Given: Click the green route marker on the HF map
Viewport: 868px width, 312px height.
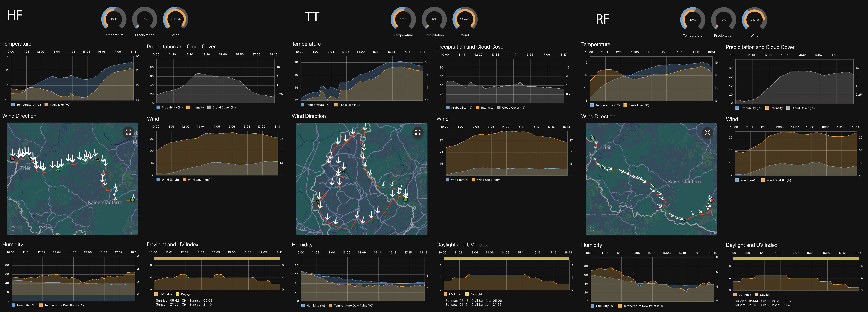Looking at the screenshot, I should coord(132,200).
